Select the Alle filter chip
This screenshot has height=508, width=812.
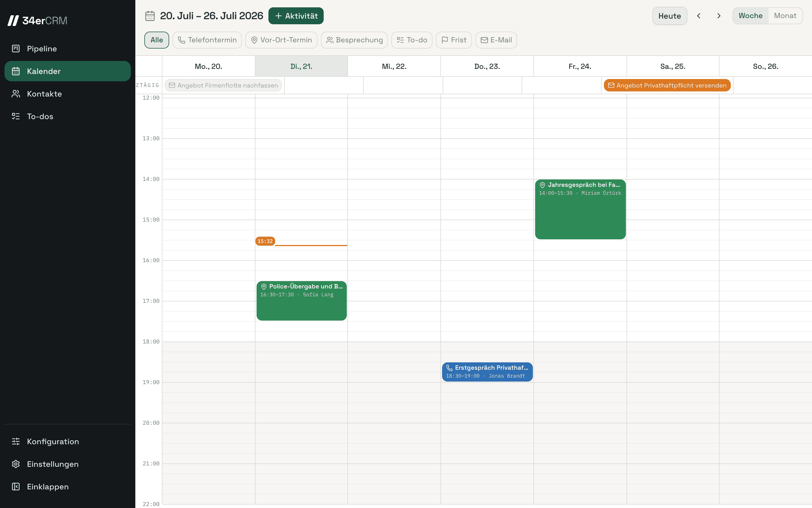pos(157,40)
